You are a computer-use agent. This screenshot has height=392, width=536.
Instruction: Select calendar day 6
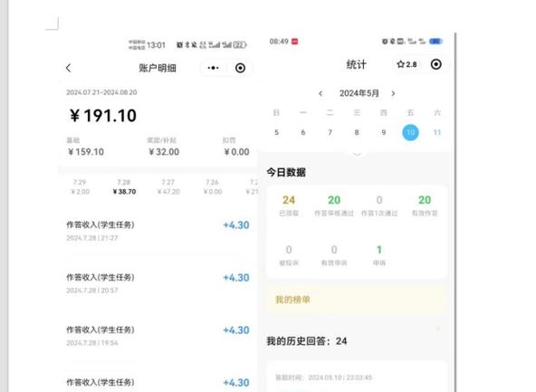click(x=303, y=132)
